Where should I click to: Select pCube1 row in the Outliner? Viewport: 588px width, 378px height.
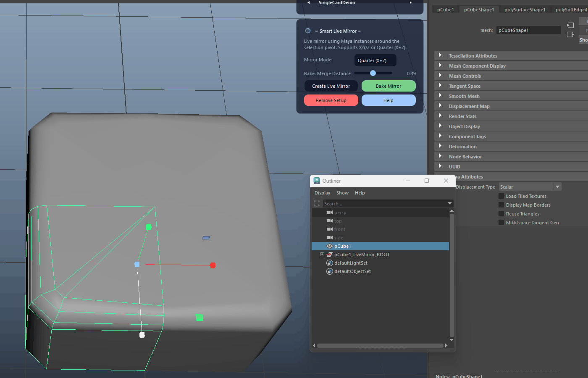pos(380,246)
